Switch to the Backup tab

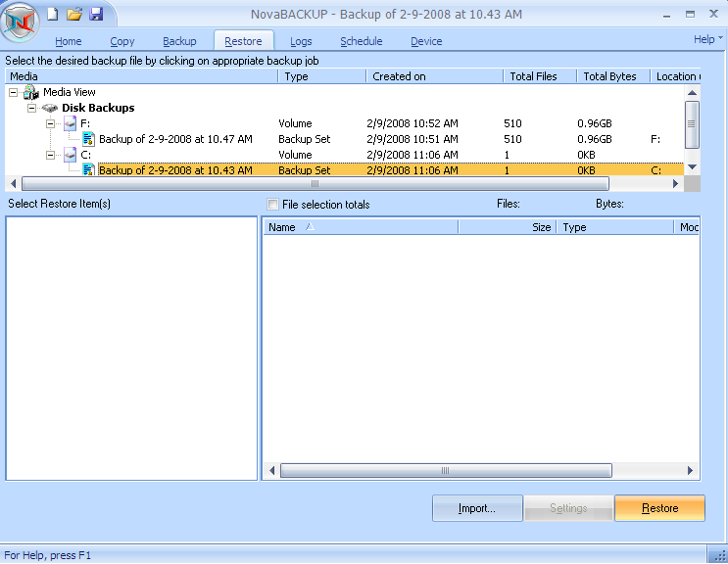click(x=179, y=41)
